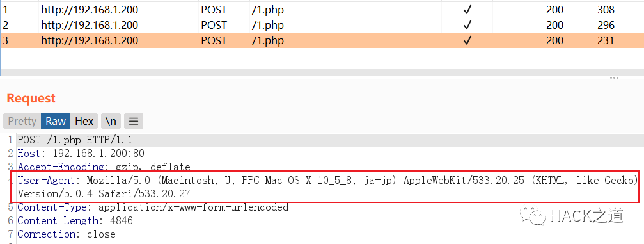Select history row 1 POST /1.php
This screenshot has width=644, height=244.
coord(322,10)
